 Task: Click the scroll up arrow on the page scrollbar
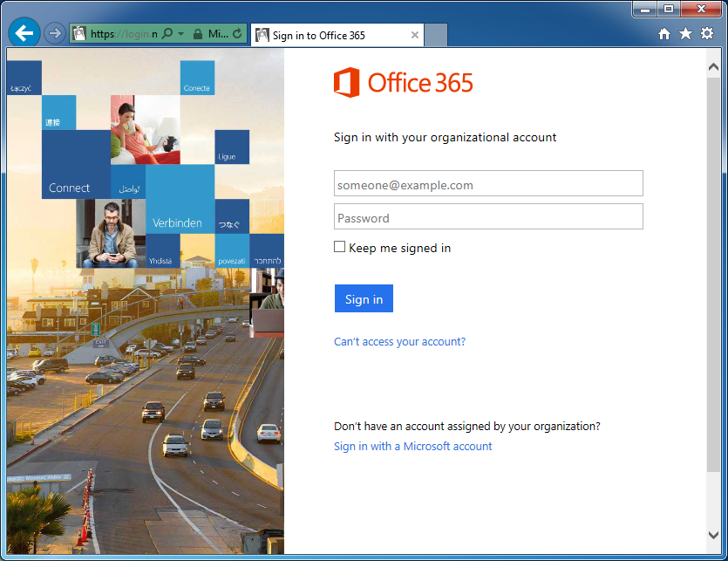pyautogui.click(x=713, y=67)
